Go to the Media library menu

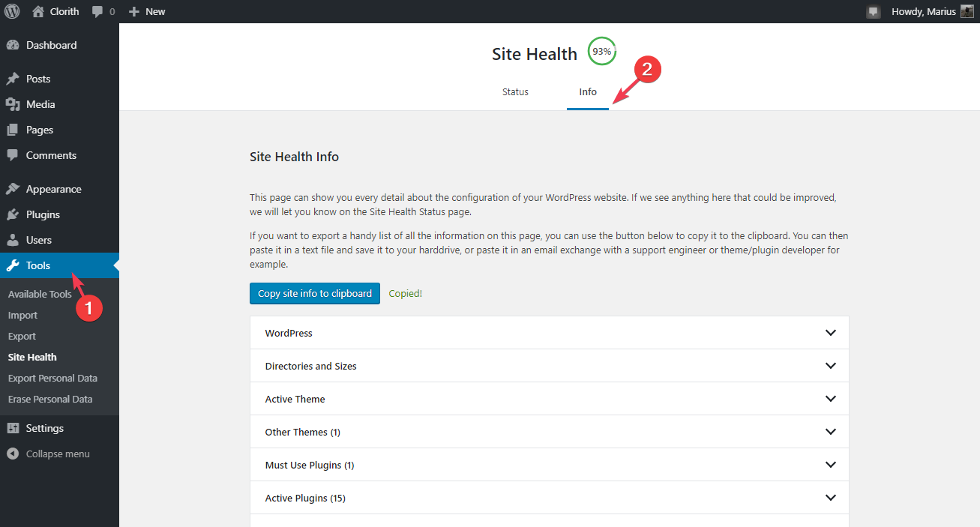coord(59,104)
